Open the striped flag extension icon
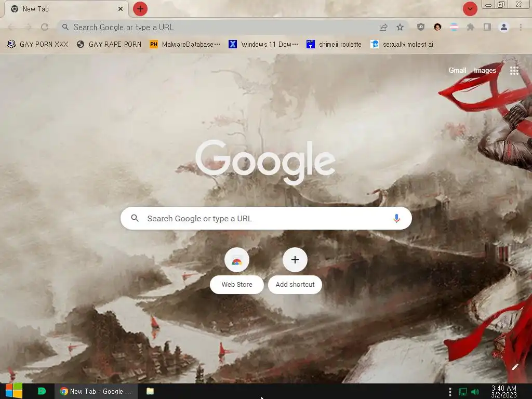This screenshot has height=399, width=532. click(x=454, y=27)
